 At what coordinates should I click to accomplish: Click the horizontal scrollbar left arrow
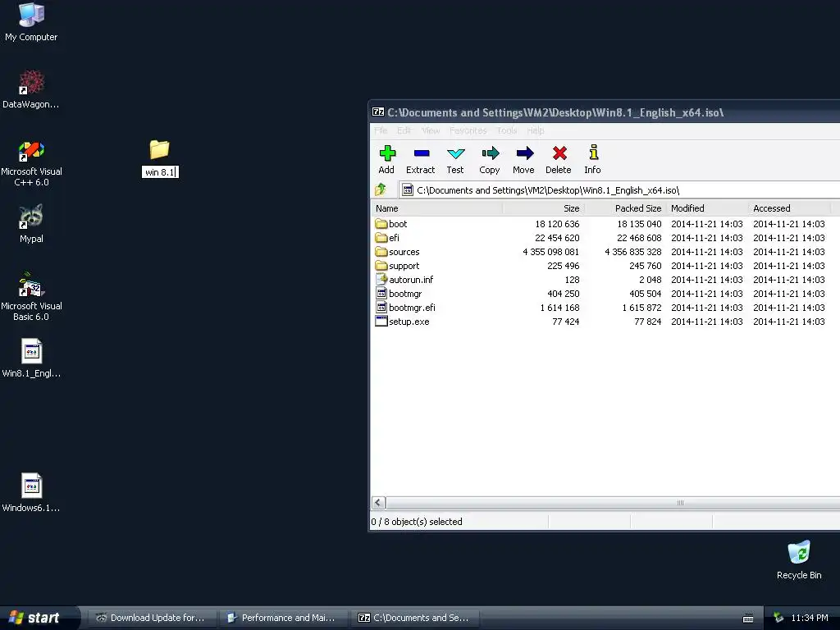pos(378,503)
